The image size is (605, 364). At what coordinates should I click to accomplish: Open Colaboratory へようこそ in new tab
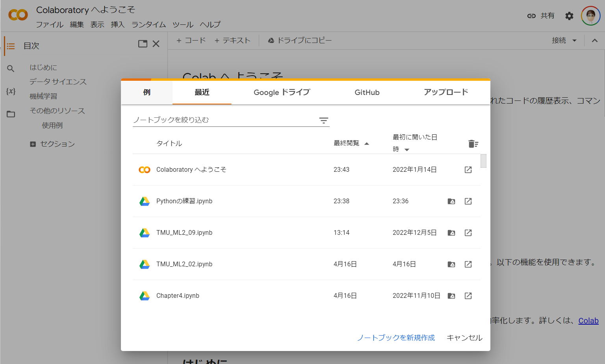coord(468,170)
